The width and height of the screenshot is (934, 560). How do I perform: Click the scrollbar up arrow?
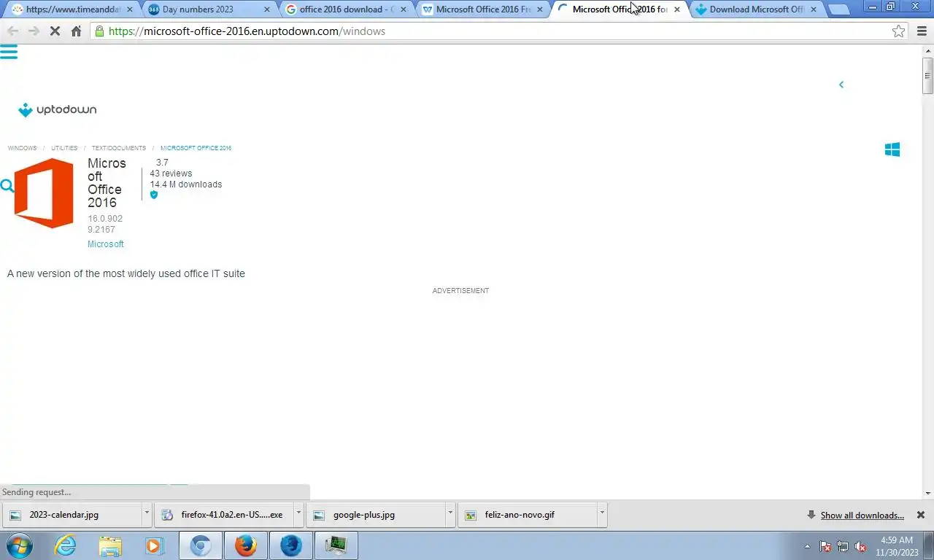(927, 50)
